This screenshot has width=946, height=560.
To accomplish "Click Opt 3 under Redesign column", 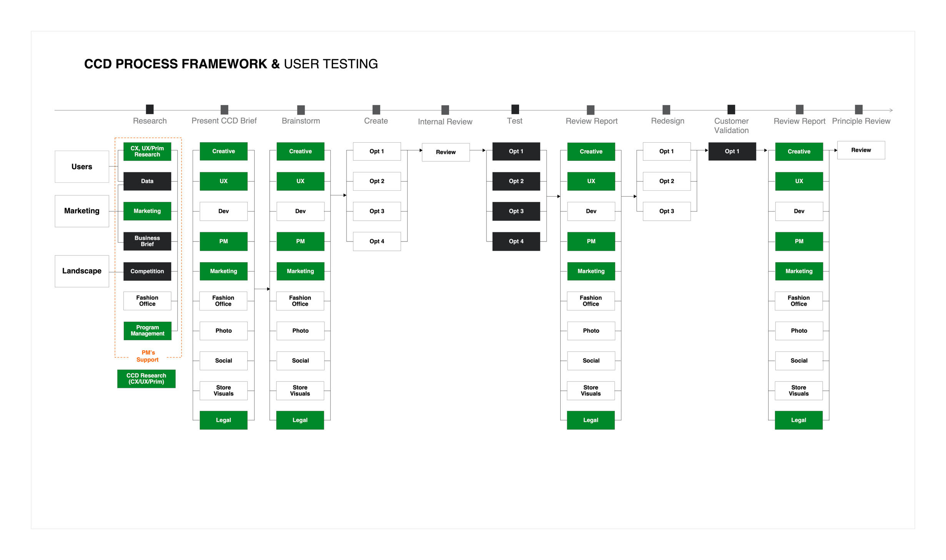I will (666, 211).
